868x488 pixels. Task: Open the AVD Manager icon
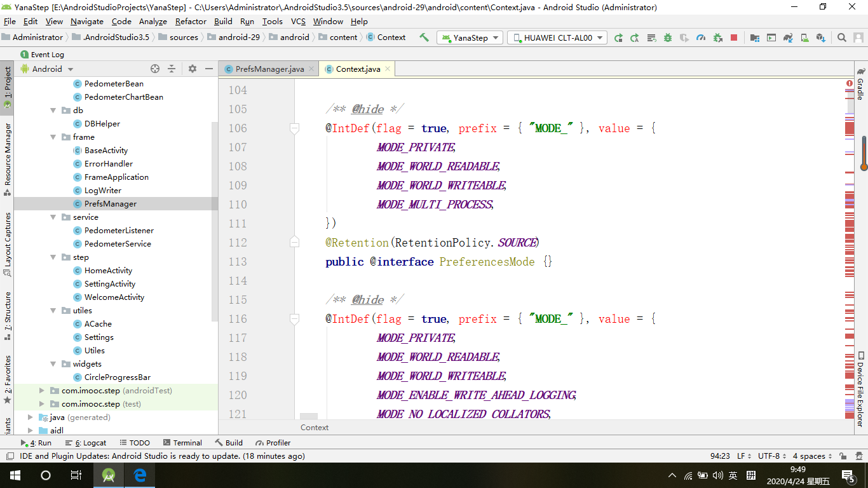(804, 37)
